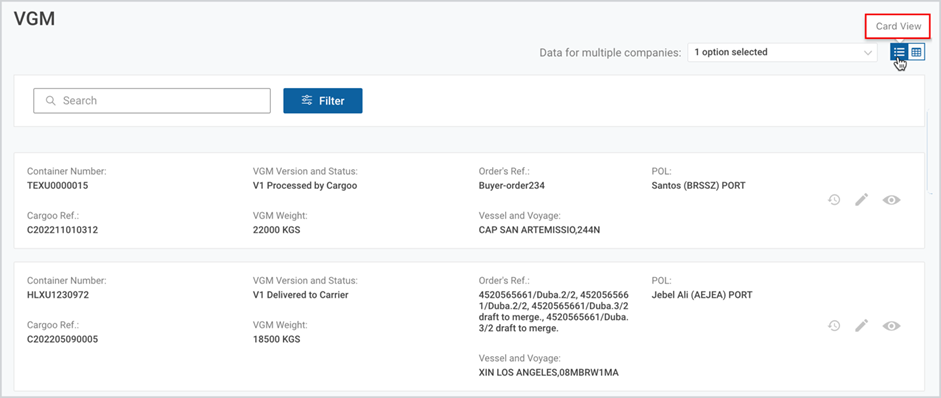Screen dimensions: 941x398
Task: Click the Data for multiple companies label
Action: click(x=610, y=52)
